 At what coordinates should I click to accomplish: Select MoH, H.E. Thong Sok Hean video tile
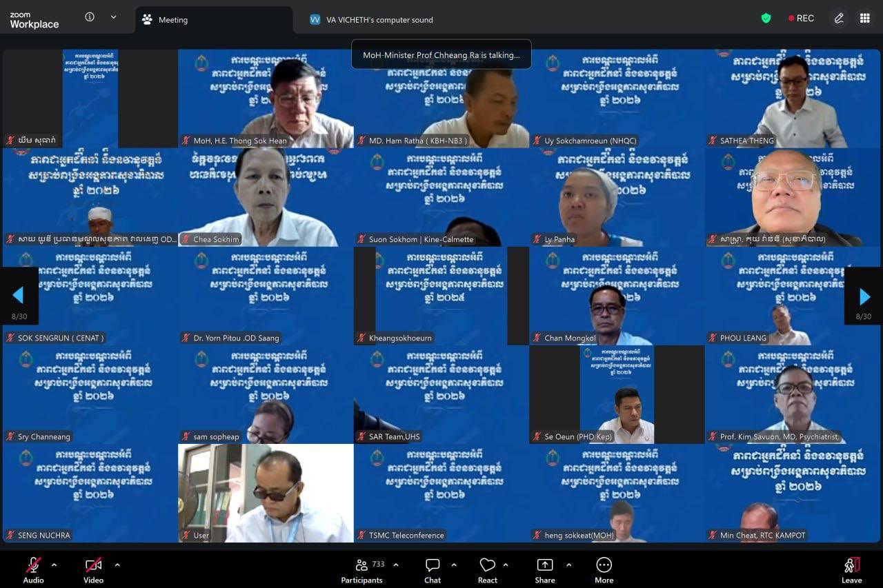[266, 99]
